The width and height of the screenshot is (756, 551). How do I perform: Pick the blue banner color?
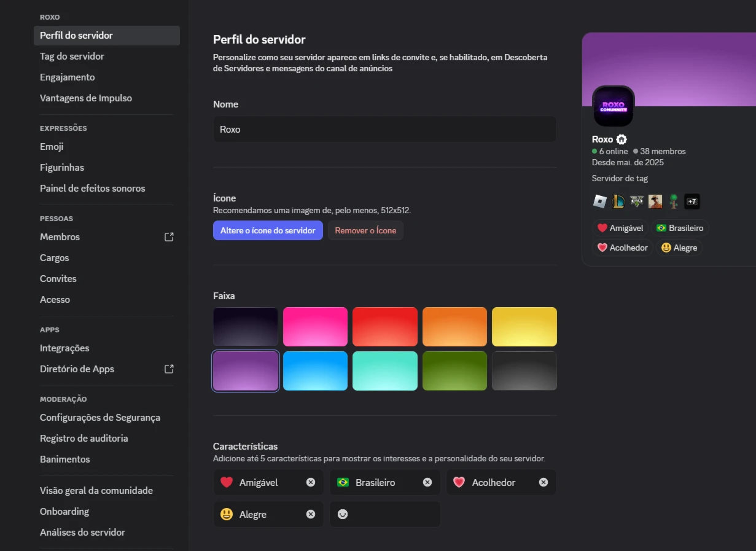click(315, 371)
